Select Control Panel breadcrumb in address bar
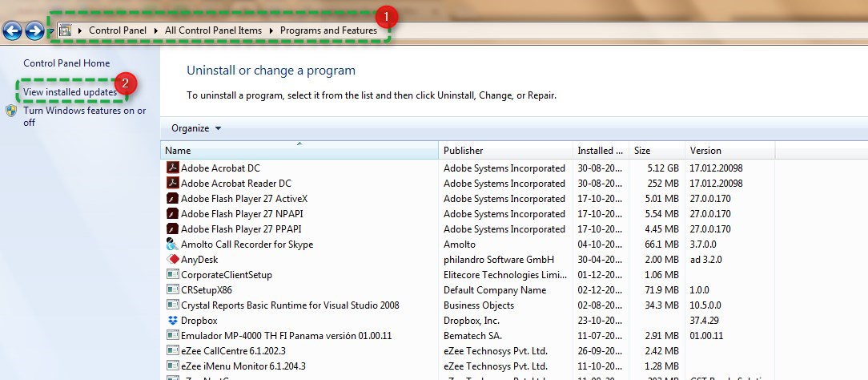Screen dimensions: 868x380 click(118, 30)
